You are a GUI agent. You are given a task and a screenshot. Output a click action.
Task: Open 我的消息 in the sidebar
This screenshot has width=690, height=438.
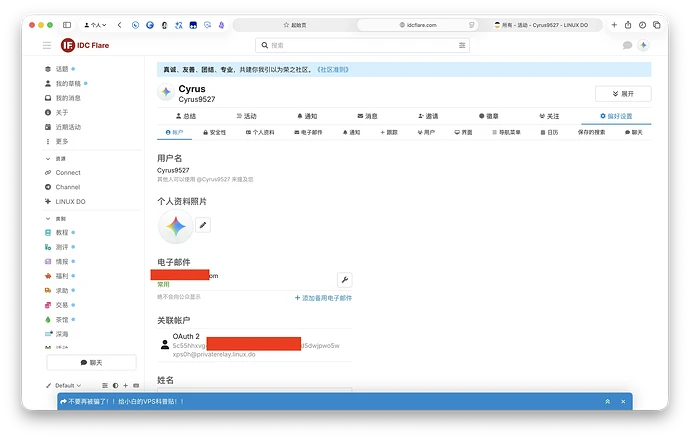pos(68,98)
